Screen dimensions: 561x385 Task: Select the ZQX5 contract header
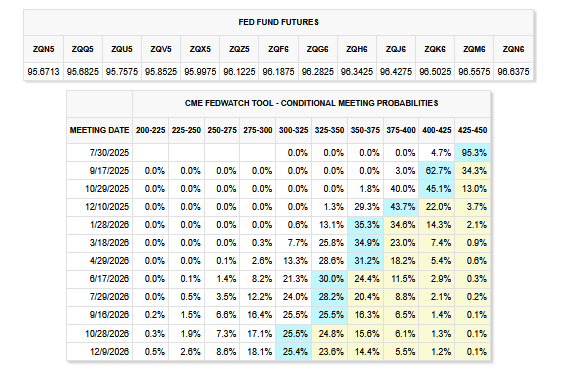(x=200, y=49)
